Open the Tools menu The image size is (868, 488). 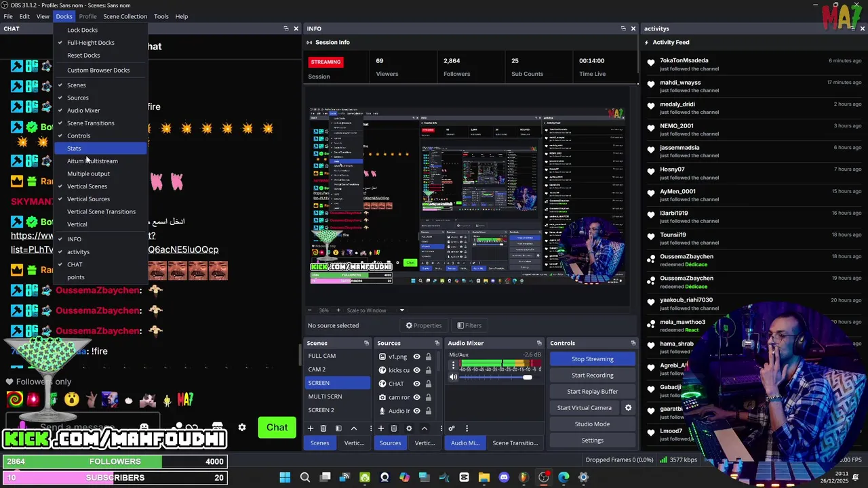tap(161, 16)
